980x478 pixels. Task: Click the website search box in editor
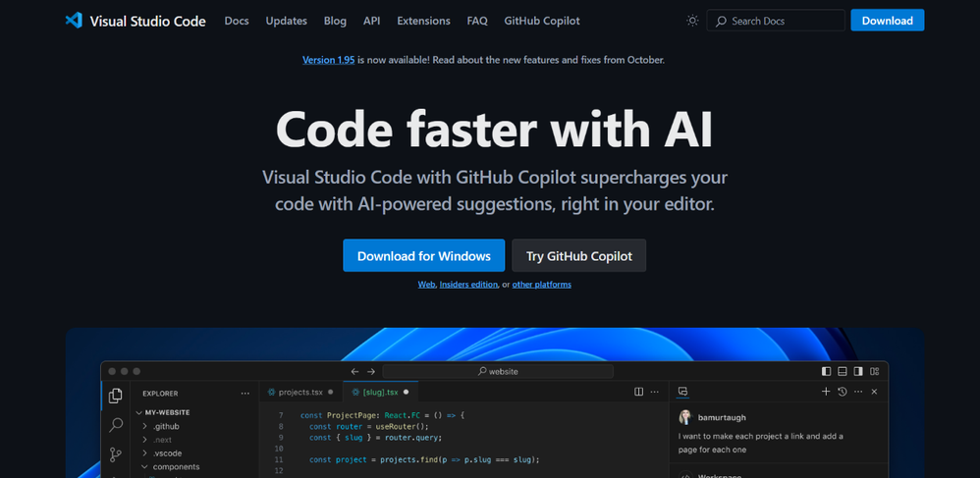pyautogui.click(x=498, y=371)
